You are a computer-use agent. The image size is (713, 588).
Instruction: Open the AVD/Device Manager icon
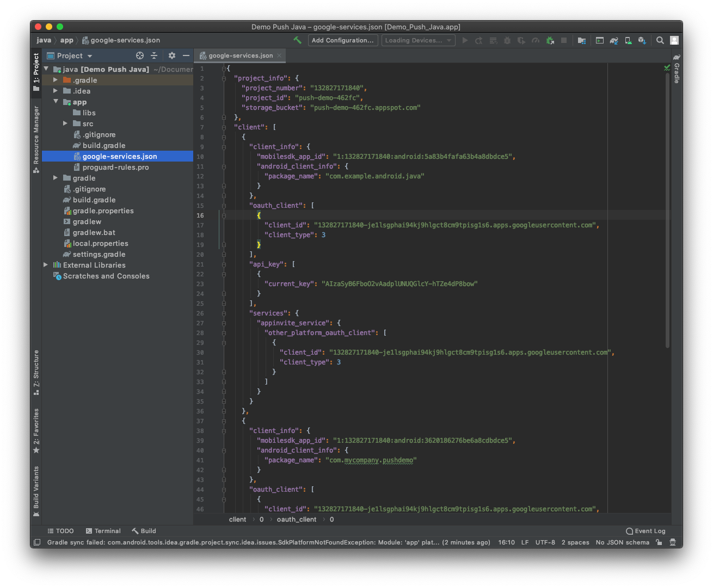[628, 40]
